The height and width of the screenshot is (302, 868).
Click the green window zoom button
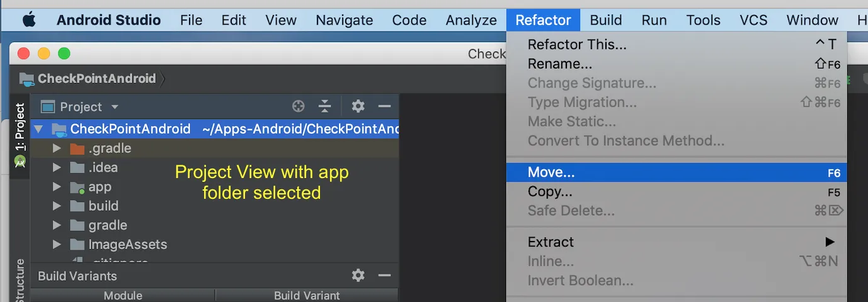coord(64,53)
